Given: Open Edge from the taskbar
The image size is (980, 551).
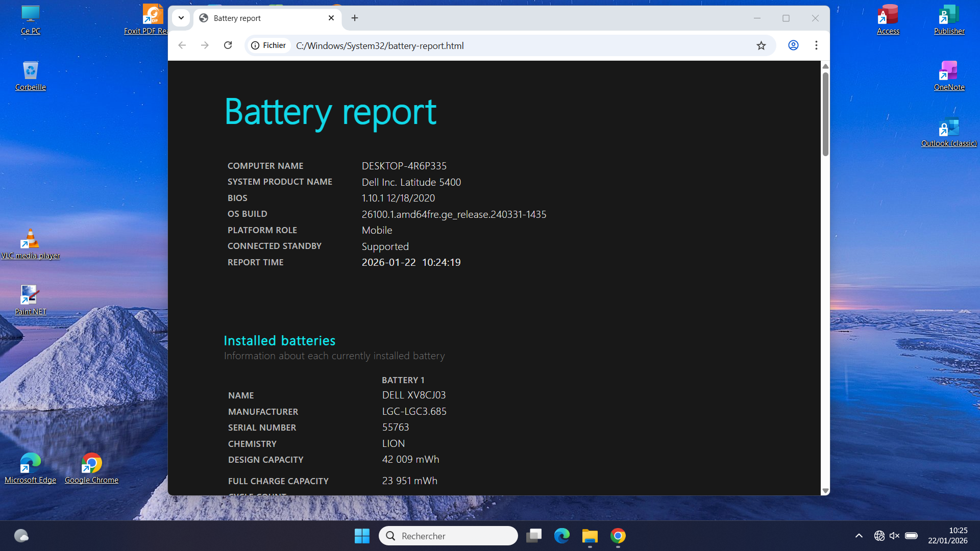Looking at the screenshot, I should pyautogui.click(x=562, y=536).
